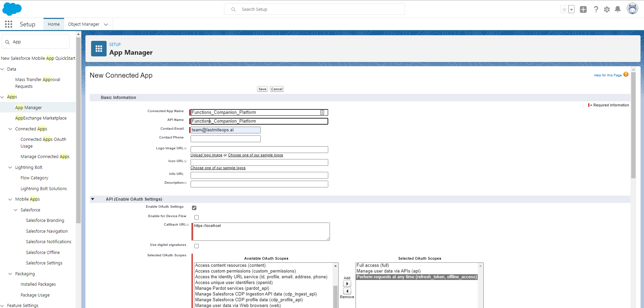This screenshot has height=308, width=644.
Task: Click the Remove scope arrow button
Action: pyautogui.click(x=347, y=291)
